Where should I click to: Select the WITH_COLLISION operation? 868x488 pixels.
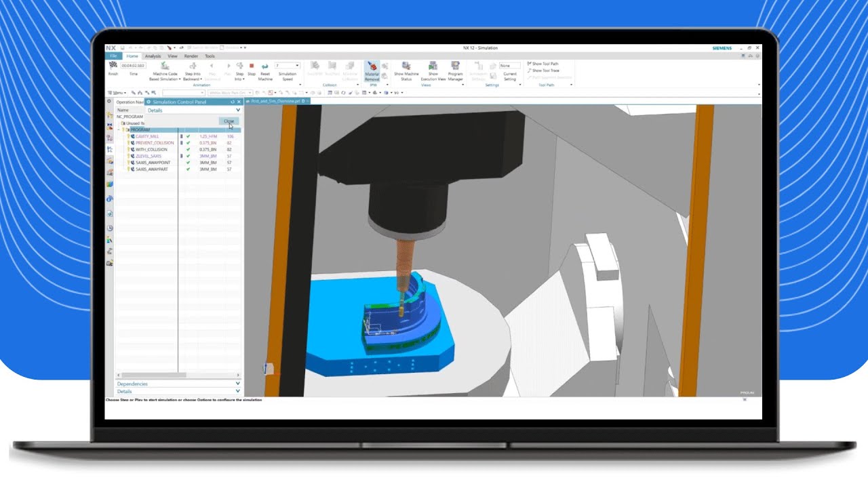pyautogui.click(x=151, y=150)
